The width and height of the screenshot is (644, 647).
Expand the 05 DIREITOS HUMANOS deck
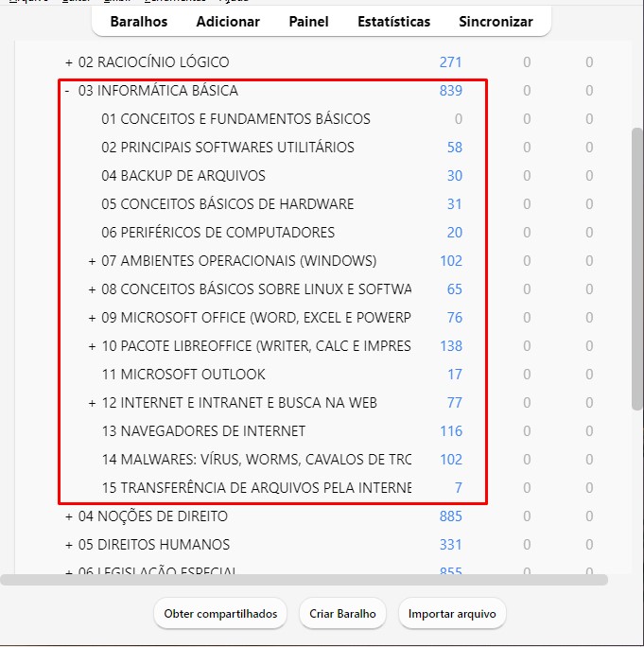(x=68, y=545)
